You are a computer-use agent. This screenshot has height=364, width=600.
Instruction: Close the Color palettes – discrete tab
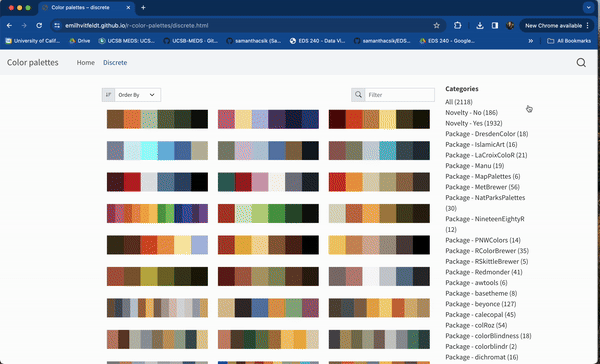(128, 8)
